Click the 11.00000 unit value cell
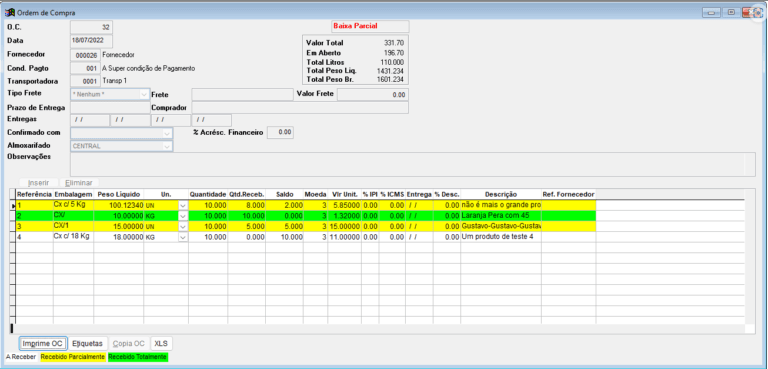This screenshot has height=369, width=768. [x=345, y=237]
